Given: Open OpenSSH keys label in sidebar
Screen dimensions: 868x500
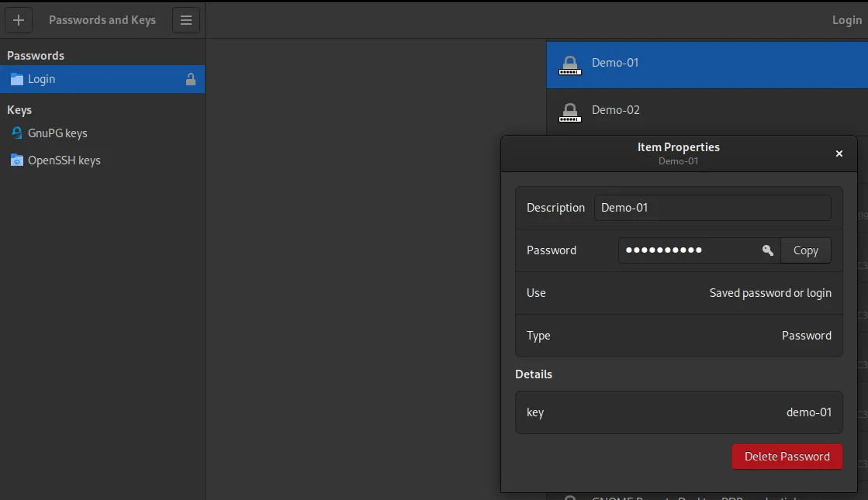Looking at the screenshot, I should pos(64,160).
